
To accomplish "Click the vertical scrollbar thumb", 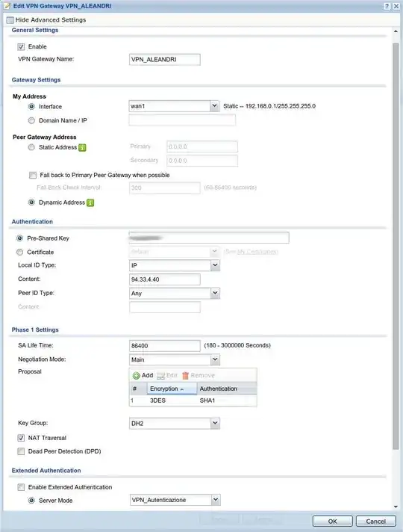I will (396, 247).
